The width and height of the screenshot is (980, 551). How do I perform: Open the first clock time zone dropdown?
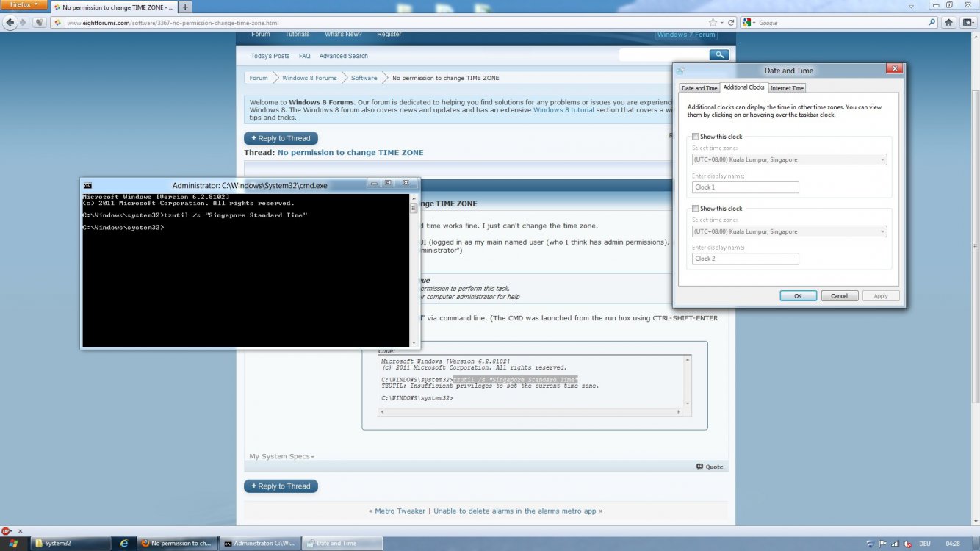[789, 159]
